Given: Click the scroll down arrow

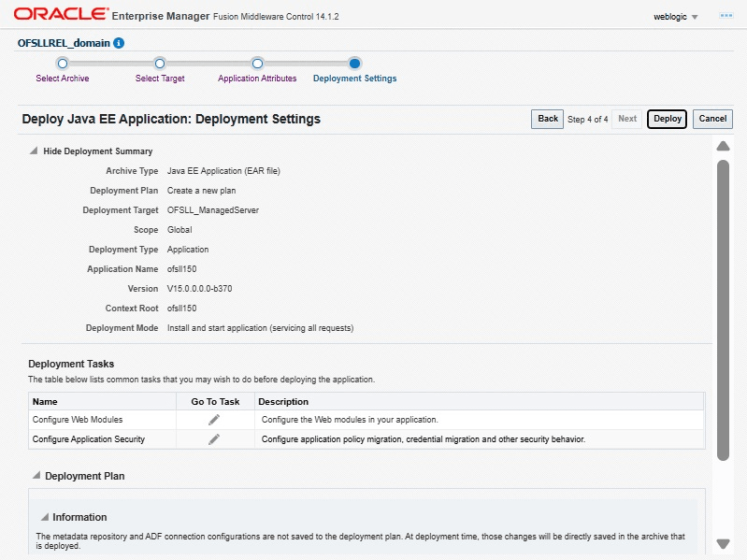Looking at the screenshot, I should pos(723,543).
